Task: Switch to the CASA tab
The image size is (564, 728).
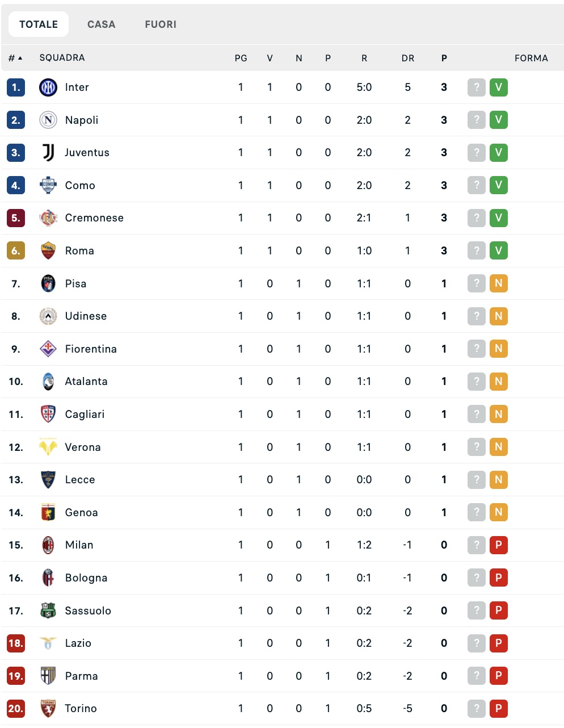Action: click(101, 24)
